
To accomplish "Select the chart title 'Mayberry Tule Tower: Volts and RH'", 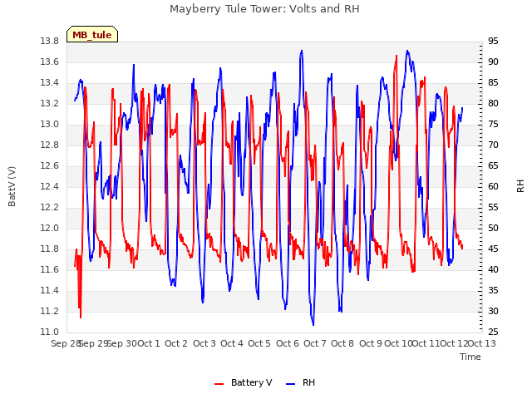I will point(264,9).
